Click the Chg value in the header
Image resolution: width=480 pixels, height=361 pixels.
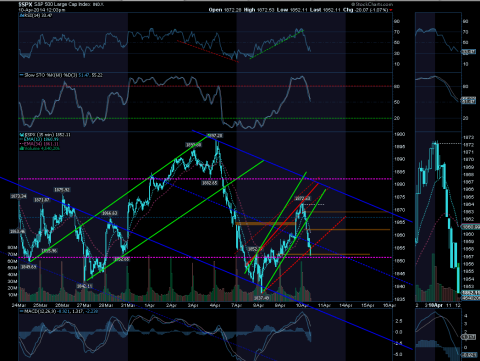pos(370,10)
